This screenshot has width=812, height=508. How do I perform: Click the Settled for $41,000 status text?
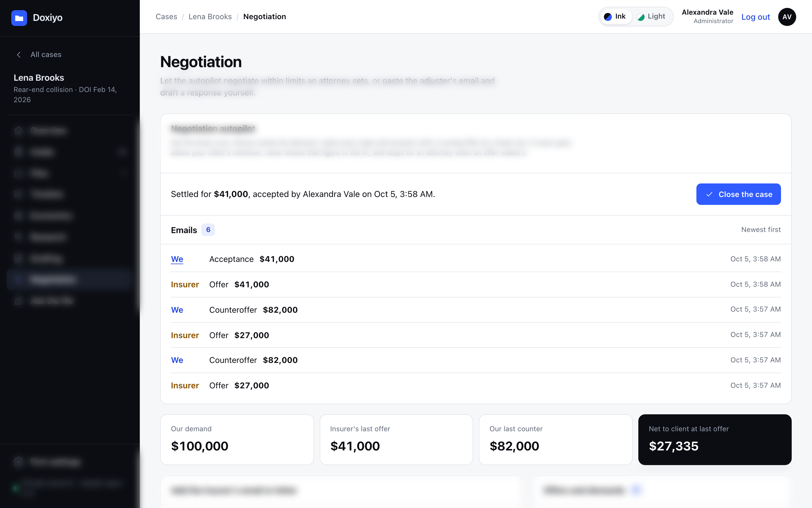coord(303,194)
